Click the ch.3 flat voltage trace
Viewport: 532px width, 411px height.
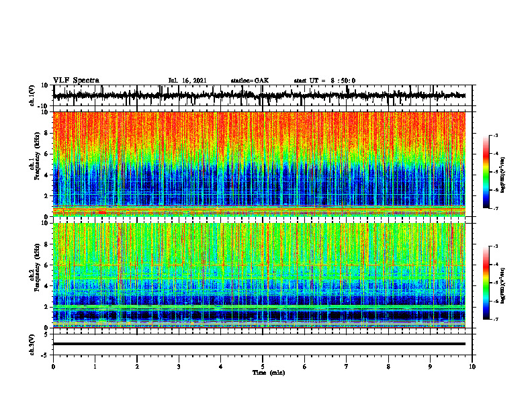(259, 344)
